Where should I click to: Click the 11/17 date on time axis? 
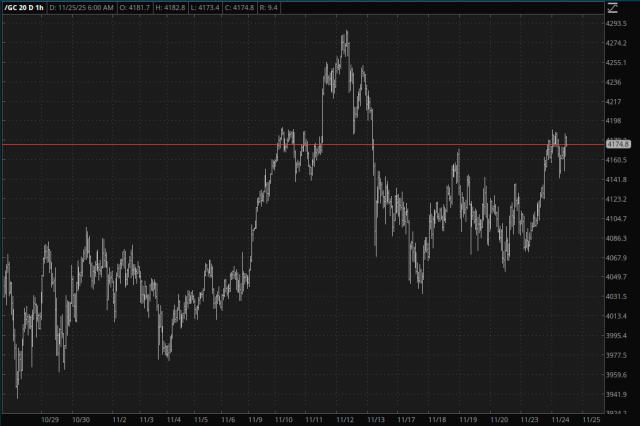pyautogui.click(x=409, y=420)
